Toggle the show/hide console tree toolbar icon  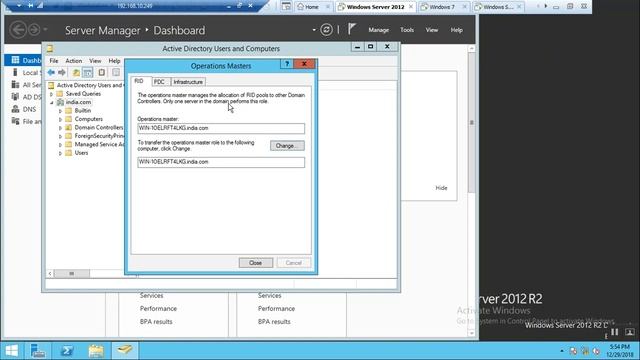point(88,73)
